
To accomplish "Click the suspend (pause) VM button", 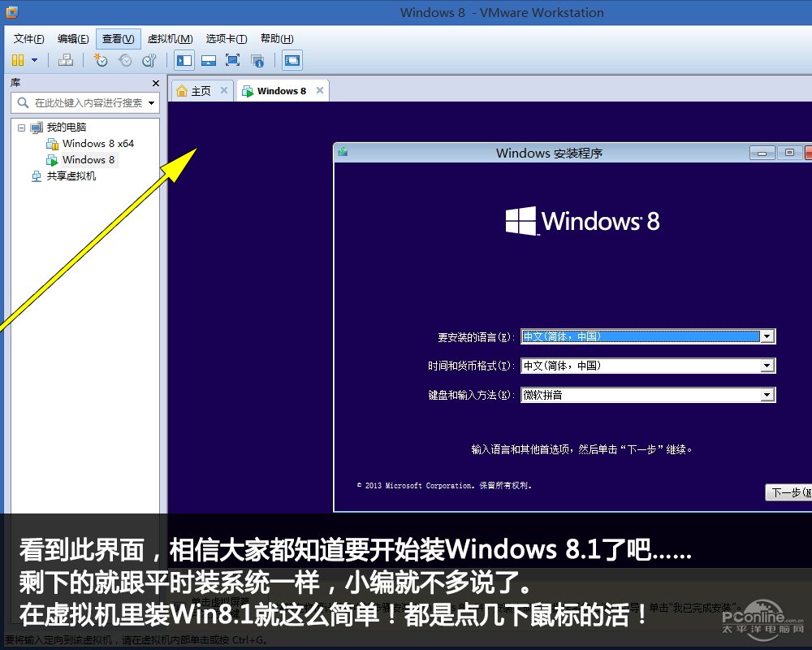I will [x=18, y=61].
